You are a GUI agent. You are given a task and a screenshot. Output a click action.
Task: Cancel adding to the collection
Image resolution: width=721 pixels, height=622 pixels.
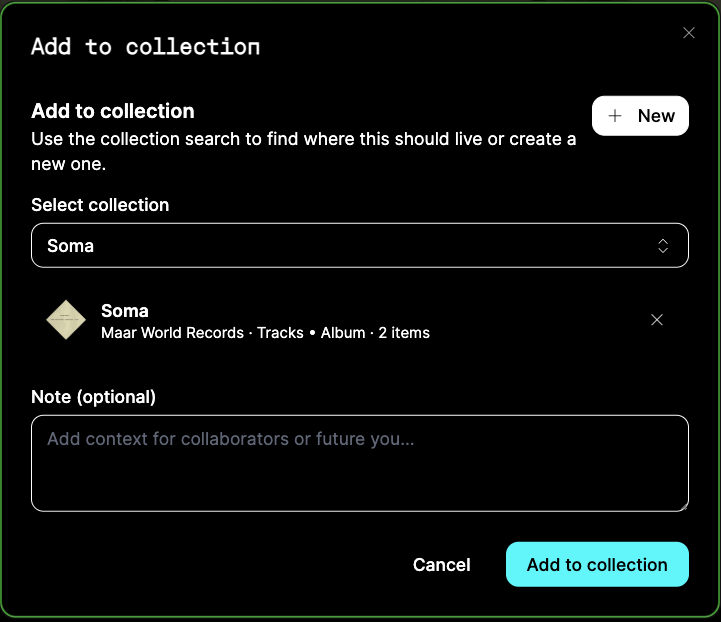[441, 565]
